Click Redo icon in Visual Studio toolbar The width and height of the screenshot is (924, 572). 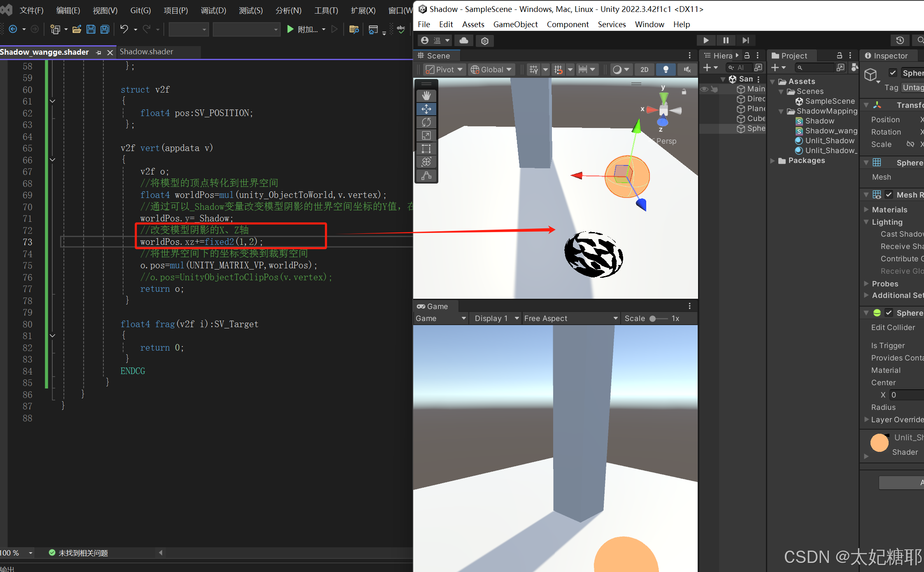[x=147, y=29]
